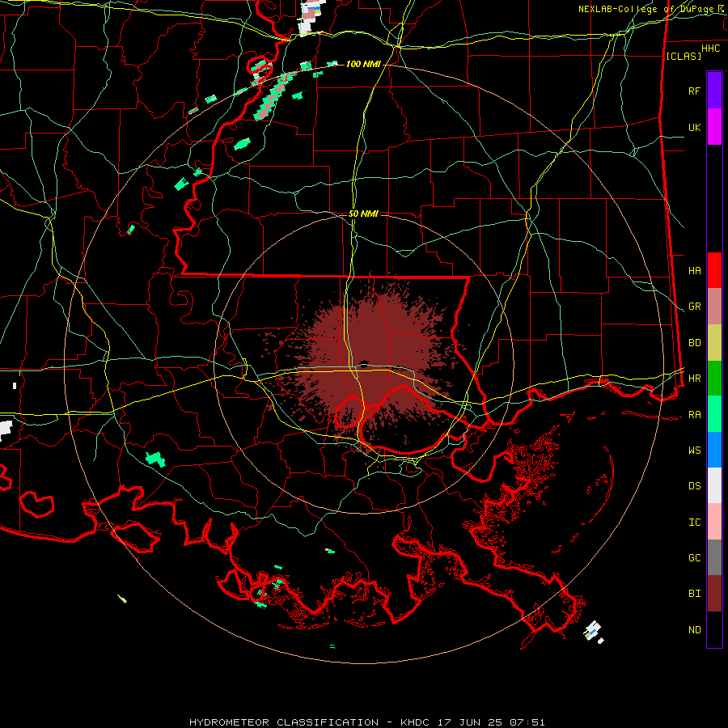This screenshot has height=728, width=728.
Task: Click the BD yellow legend swatch
Action: point(714,342)
